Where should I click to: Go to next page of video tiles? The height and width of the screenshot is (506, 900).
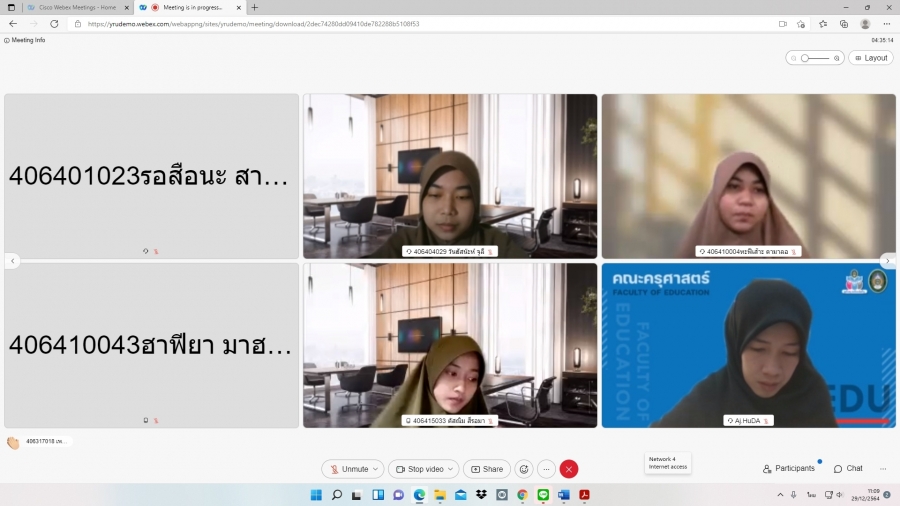[x=887, y=261]
